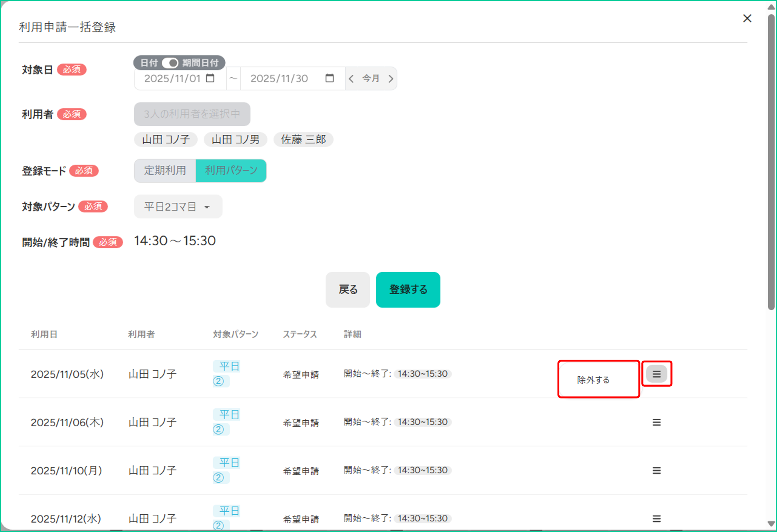Open row menu for 2025/11/12 entry
777x532 pixels.
coord(656,519)
